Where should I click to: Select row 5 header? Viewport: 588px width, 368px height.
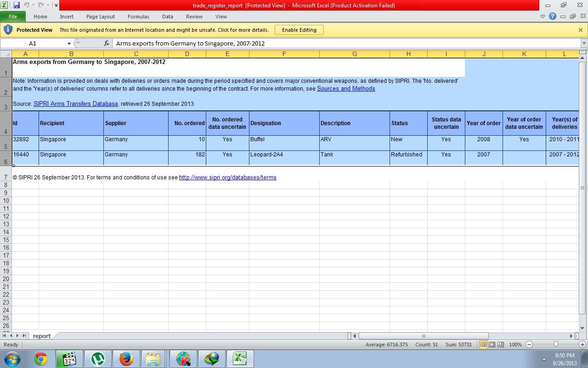click(6, 143)
